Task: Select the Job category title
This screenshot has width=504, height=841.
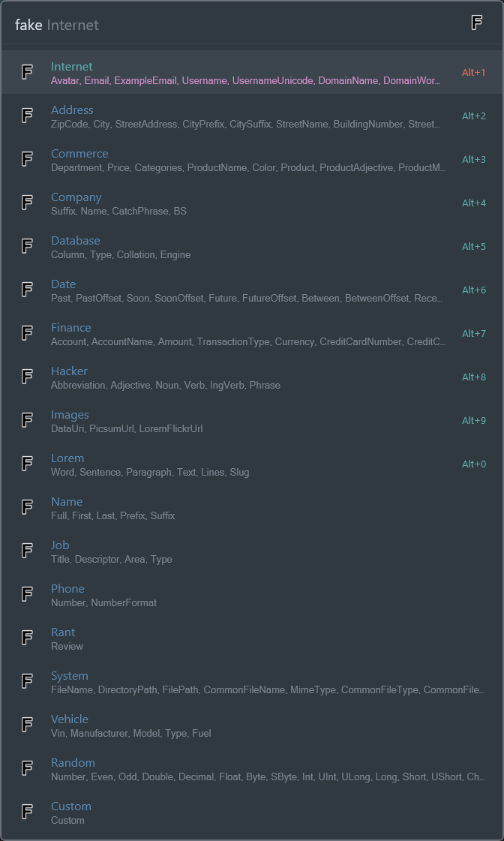Action: (x=60, y=545)
